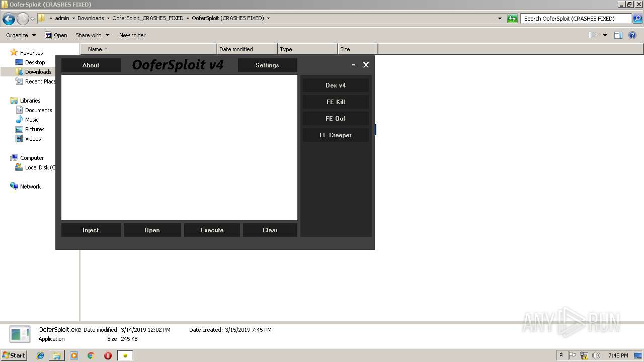Focus the Search OoferSploit box
This screenshot has height=362, width=644.
(576, 19)
